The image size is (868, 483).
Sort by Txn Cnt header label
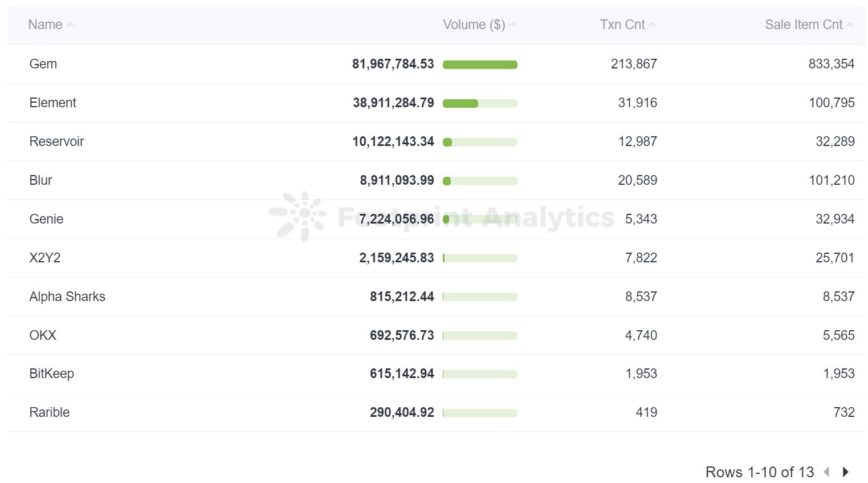click(622, 25)
